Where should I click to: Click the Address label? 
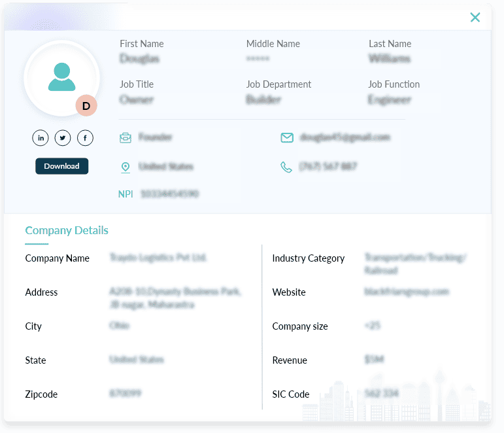[41, 292]
